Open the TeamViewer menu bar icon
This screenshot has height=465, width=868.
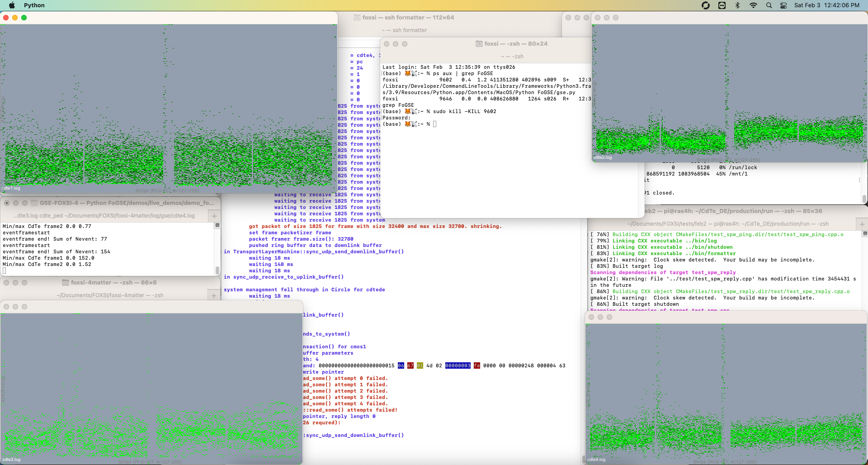(722, 5)
